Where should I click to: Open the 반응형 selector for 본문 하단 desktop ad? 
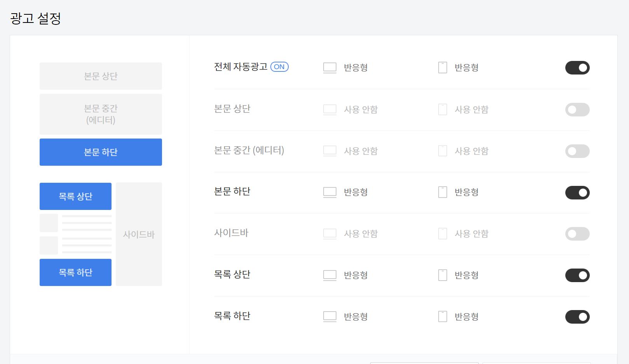[x=355, y=192]
